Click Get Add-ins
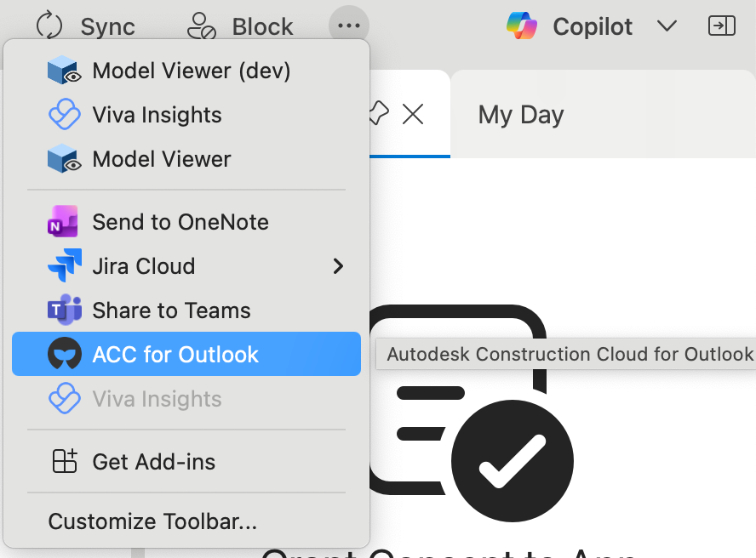The image size is (756, 558). [153, 462]
